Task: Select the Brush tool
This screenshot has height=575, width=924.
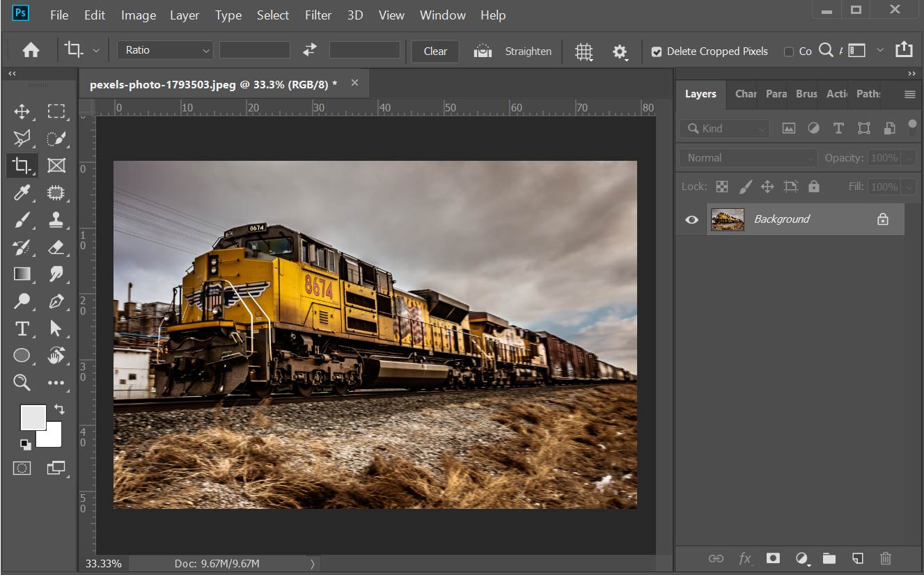Action: 22,219
